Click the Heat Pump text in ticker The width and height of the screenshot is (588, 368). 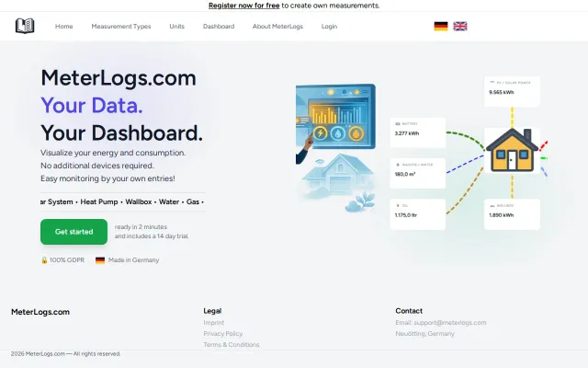99,201
